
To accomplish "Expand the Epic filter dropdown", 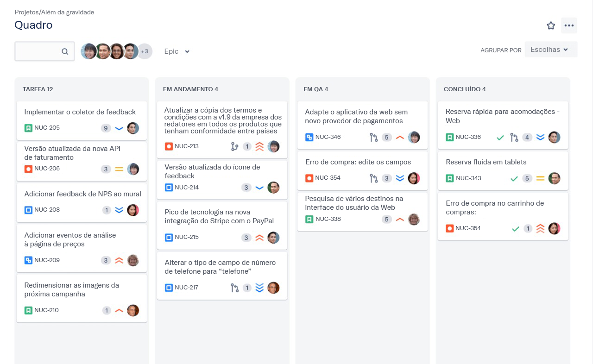I will pyautogui.click(x=177, y=51).
